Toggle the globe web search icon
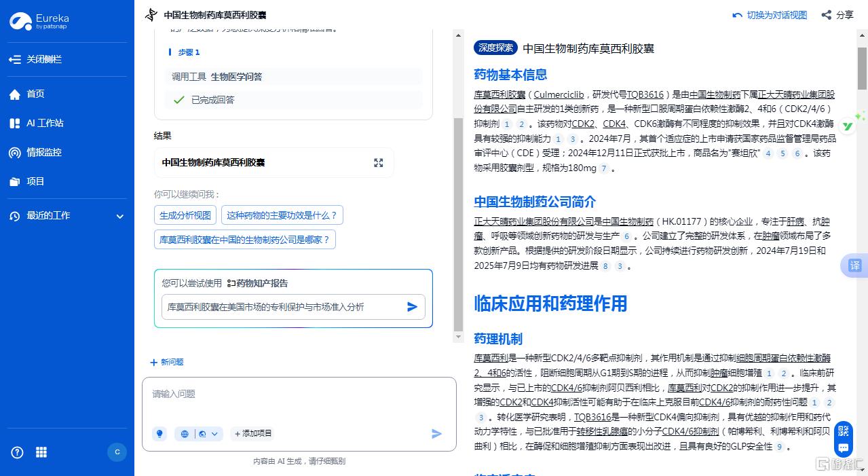This screenshot has height=476, width=868. point(185,433)
